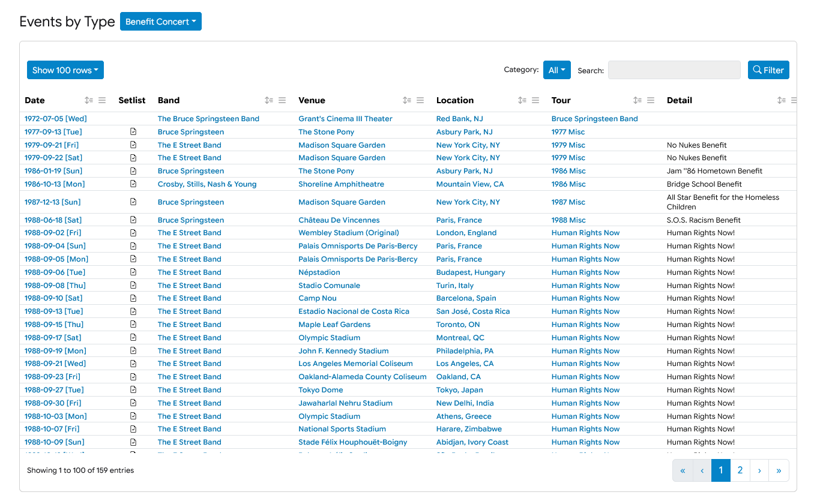
Task: Expand the Benefit Concert event type dropdown
Action: [161, 22]
